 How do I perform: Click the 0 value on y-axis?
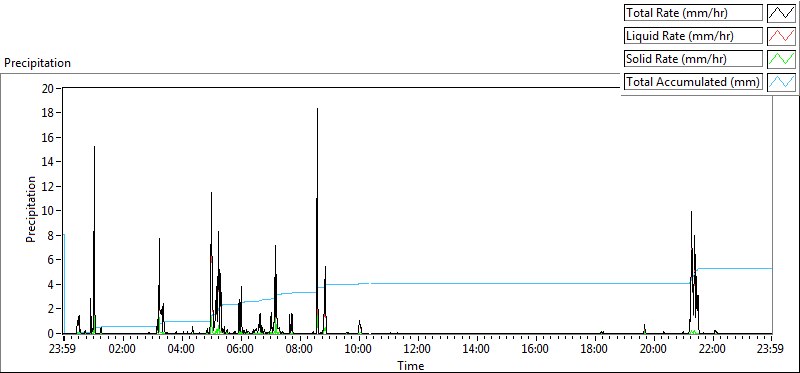(51, 333)
